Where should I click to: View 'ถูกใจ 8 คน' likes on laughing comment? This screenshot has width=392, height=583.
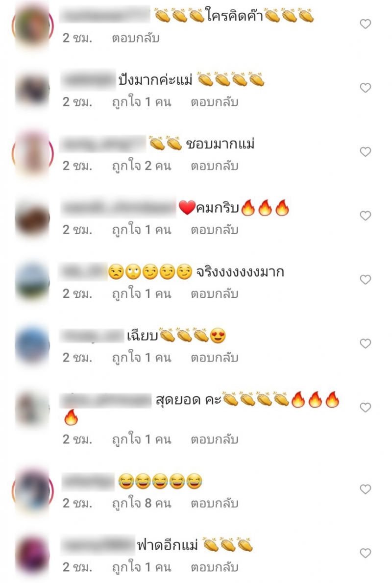[x=142, y=504]
